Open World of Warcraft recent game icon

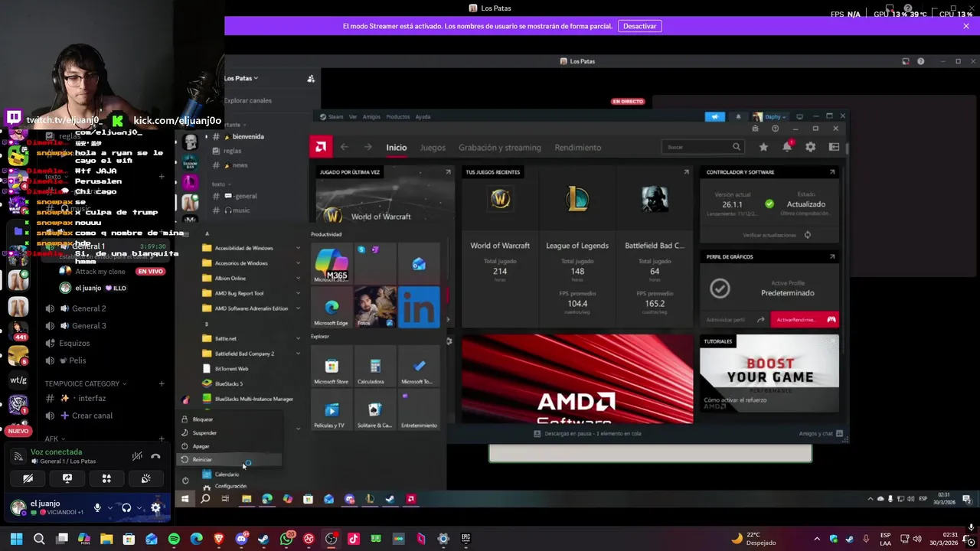[500, 201]
